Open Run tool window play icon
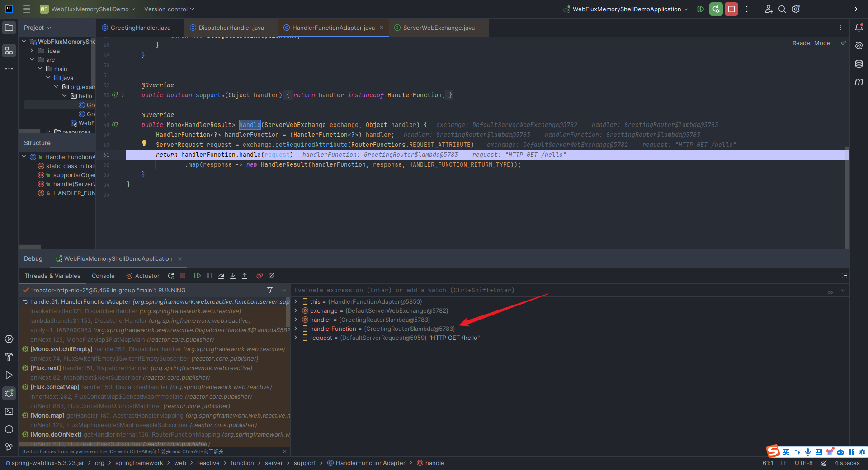This screenshot has width=868, height=470. click(9, 375)
